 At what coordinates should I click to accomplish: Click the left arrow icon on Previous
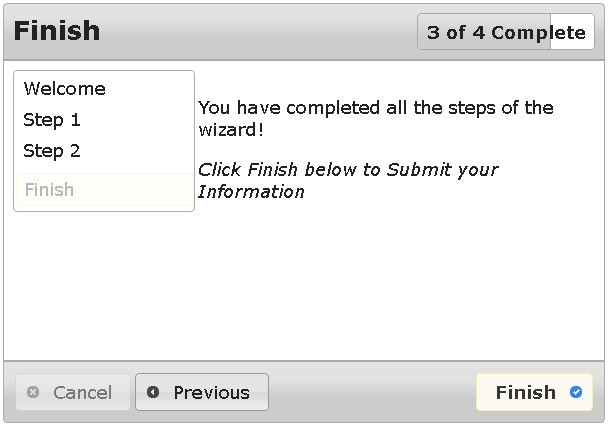click(x=153, y=393)
